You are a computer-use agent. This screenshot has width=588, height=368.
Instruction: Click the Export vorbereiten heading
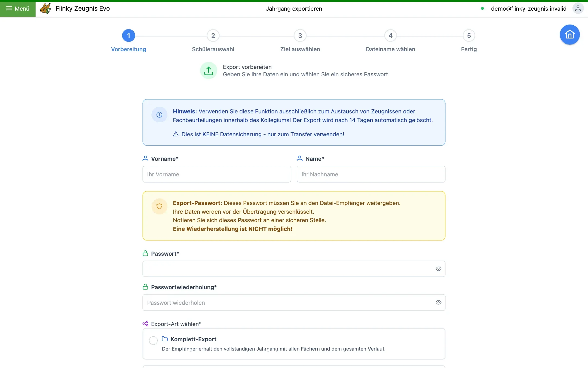point(247,67)
